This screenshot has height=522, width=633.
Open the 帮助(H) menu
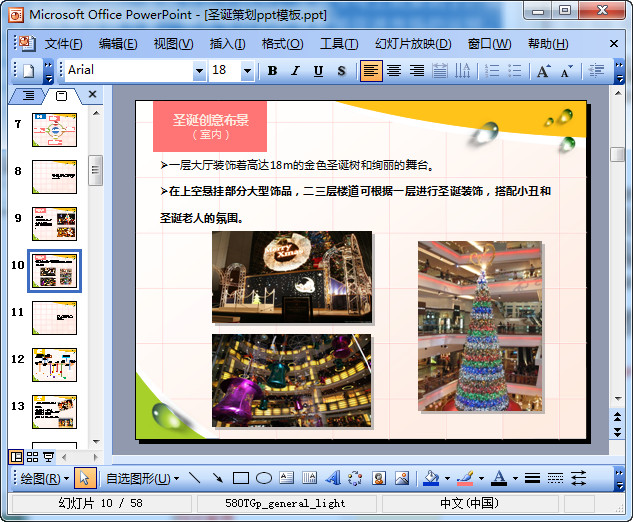click(548, 44)
